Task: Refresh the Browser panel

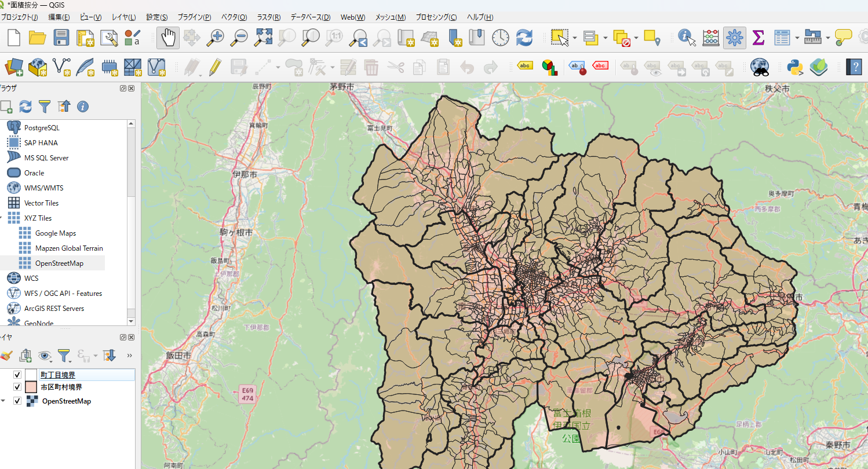Action: pyautogui.click(x=25, y=107)
